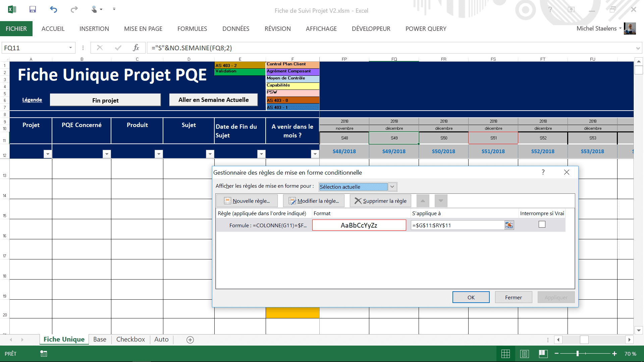Expand the Name Box dropdown arrow

tap(70, 48)
